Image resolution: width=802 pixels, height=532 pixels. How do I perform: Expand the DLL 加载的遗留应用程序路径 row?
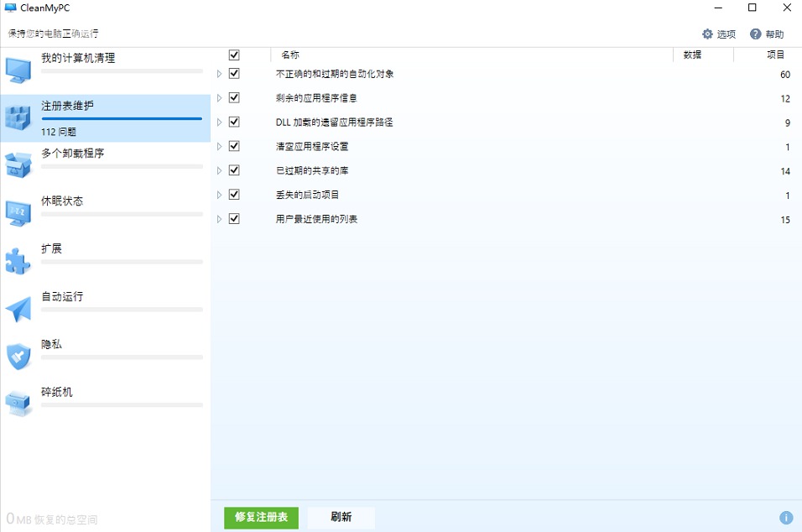tap(220, 123)
